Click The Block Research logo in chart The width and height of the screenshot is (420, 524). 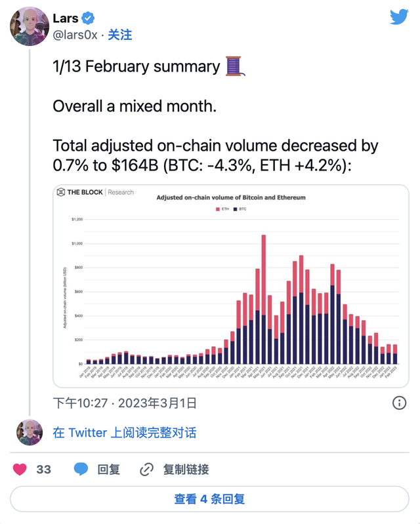tap(96, 192)
